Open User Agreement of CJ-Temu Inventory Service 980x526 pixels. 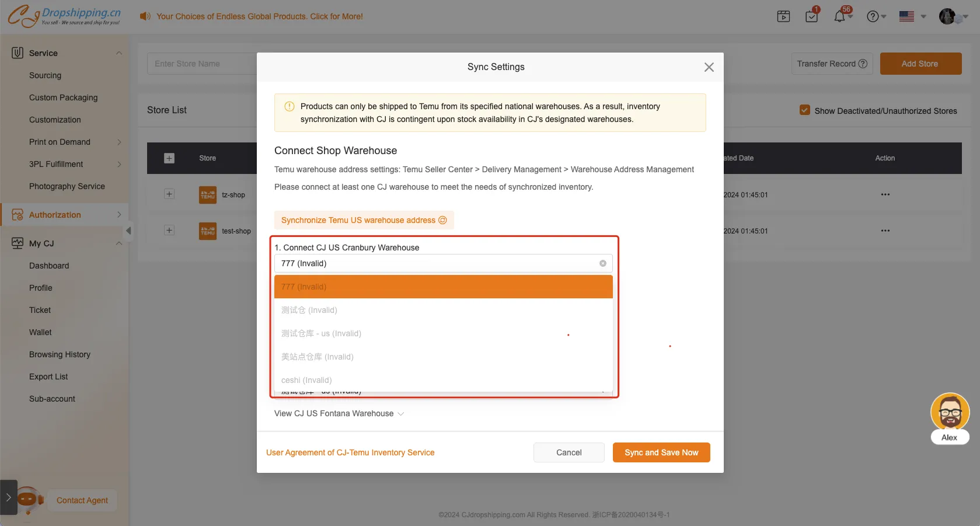350,452
